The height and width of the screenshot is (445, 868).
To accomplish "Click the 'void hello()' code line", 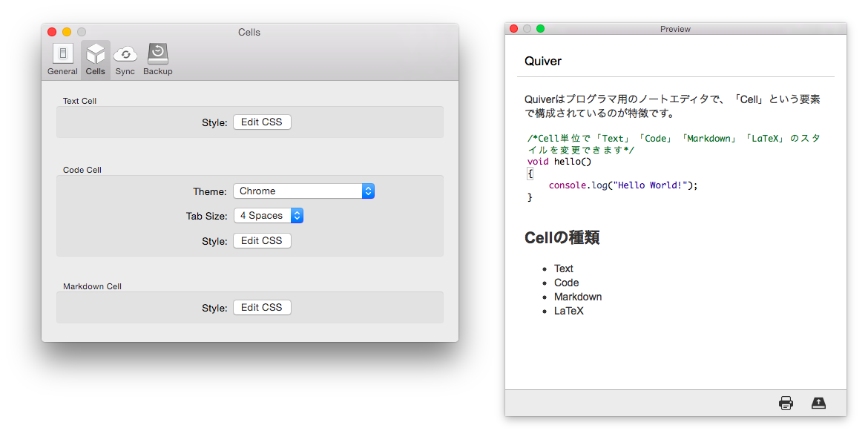I will tap(559, 162).
